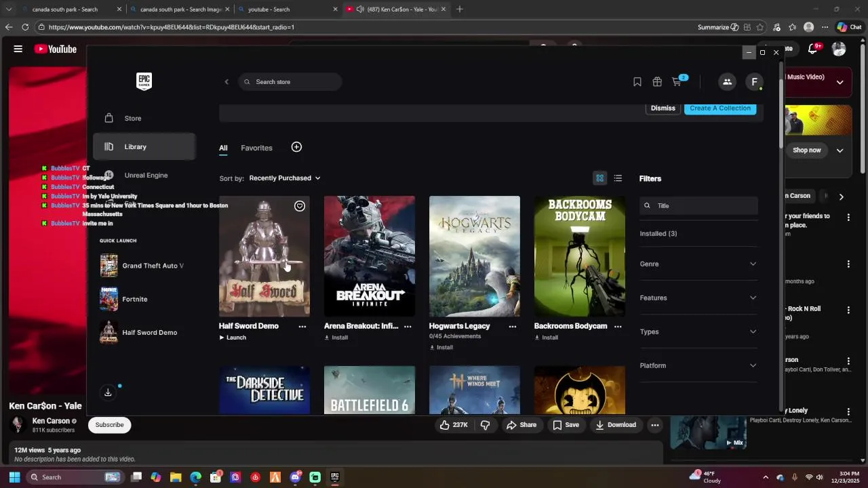Viewport: 868px width, 488px height.
Task: Expand the Types filter
Action: [x=698, y=331]
